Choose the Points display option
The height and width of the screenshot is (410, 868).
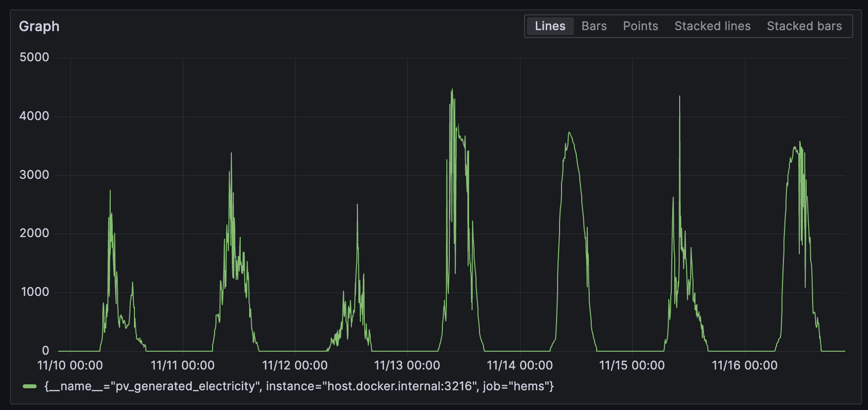(640, 26)
